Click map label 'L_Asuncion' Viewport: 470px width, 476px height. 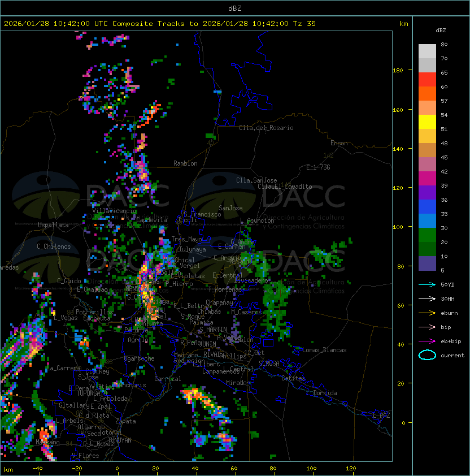click(257, 220)
